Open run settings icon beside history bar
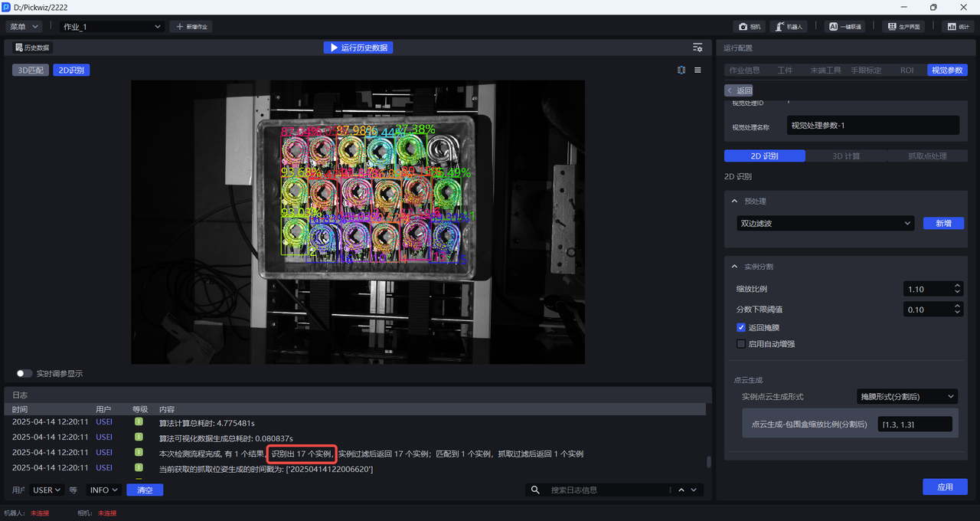The width and height of the screenshot is (980, 521). 697,48
